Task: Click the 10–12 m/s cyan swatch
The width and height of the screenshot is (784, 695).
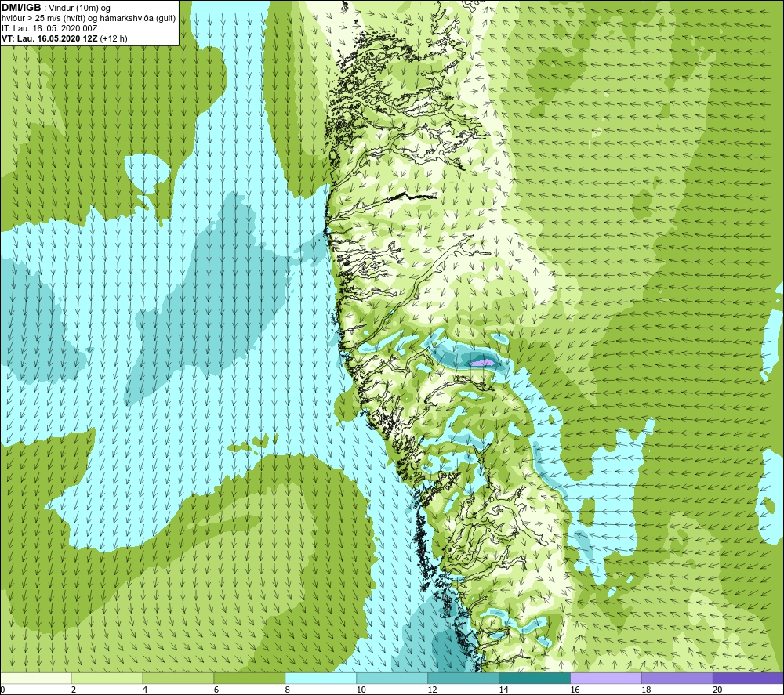Action: (392, 678)
